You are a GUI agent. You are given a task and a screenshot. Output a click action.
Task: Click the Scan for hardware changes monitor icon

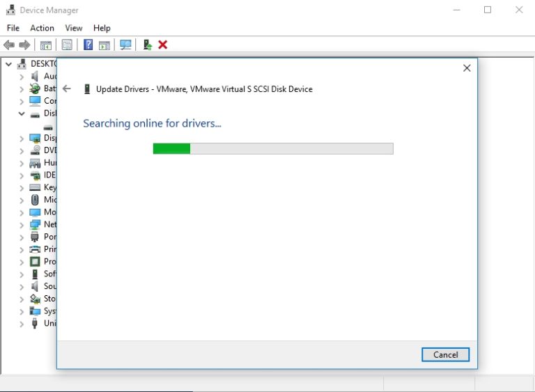click(x=125, y=45)
